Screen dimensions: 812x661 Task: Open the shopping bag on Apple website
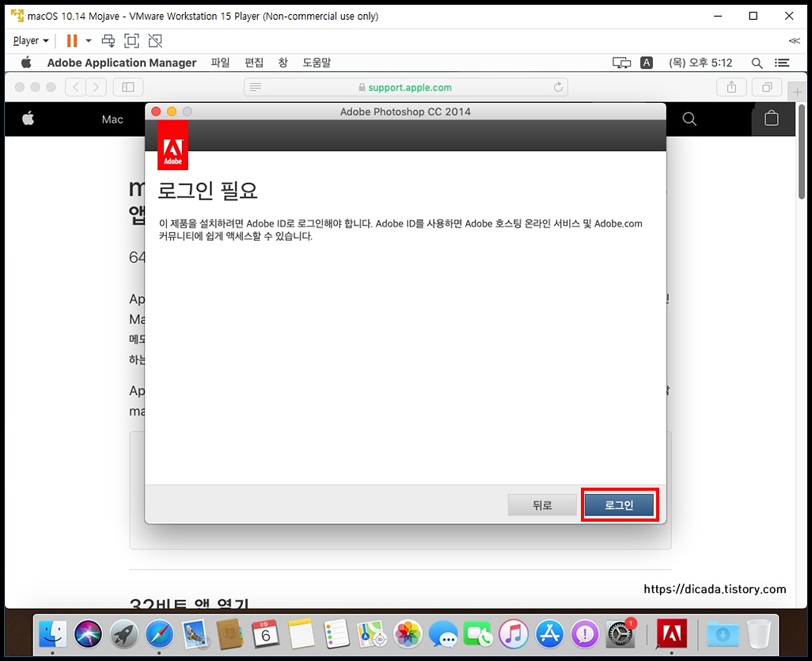pyautogui.click(x=772, y=119)
